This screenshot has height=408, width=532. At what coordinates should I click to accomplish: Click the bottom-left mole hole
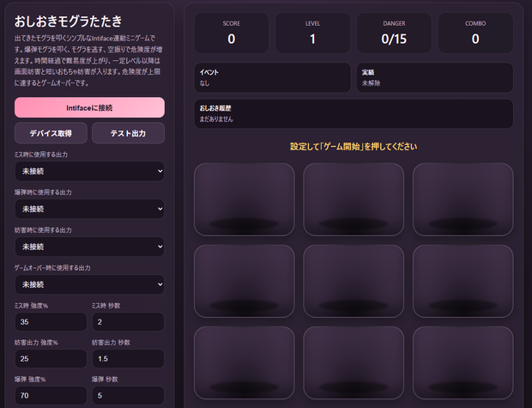click(245, 362)
